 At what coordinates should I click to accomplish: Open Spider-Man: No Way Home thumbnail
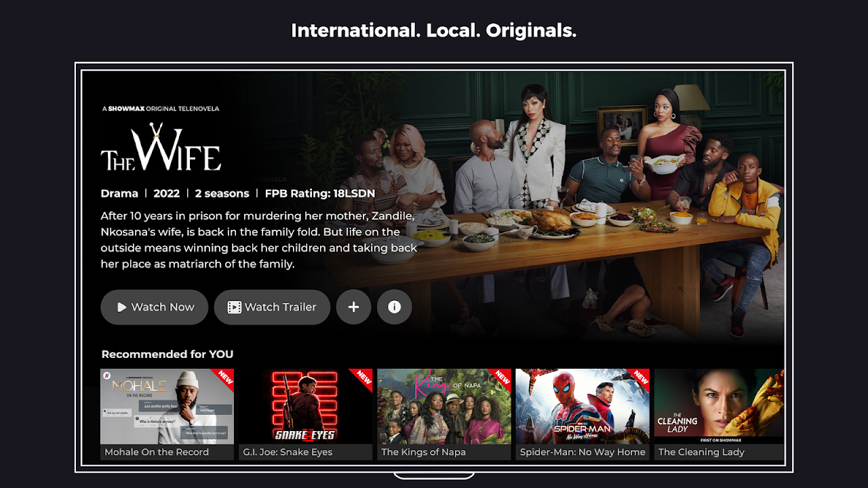point(583,414)
